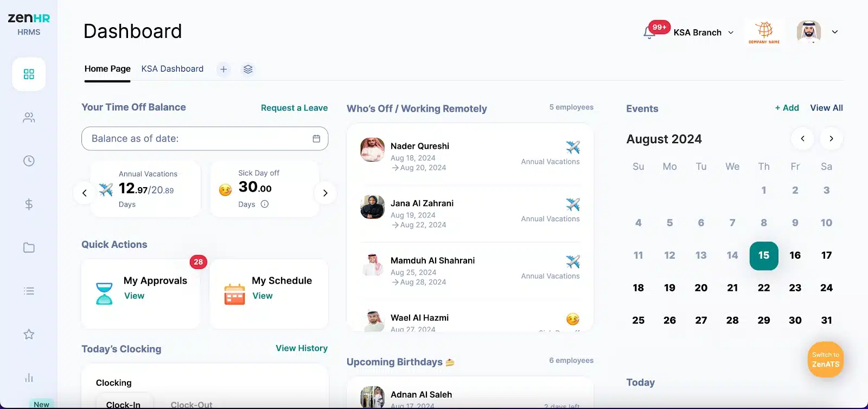868x409 pixels.
Task: Click View under My Approvals
Action: click(x=134, y=296)
